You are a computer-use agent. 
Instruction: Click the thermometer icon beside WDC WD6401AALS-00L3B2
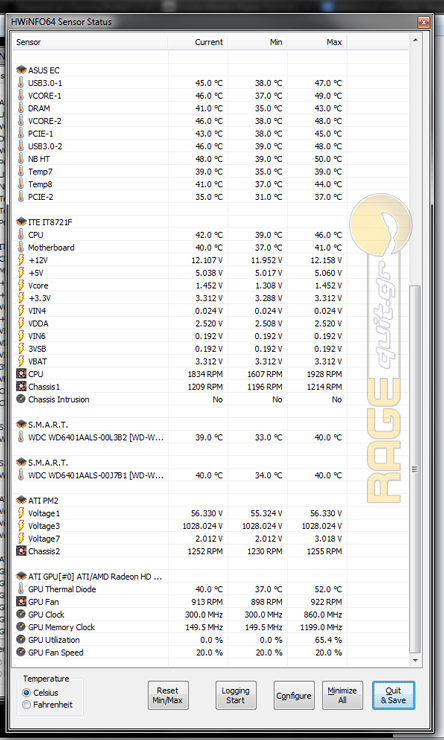pyautogui.click(x=21, y=437)
